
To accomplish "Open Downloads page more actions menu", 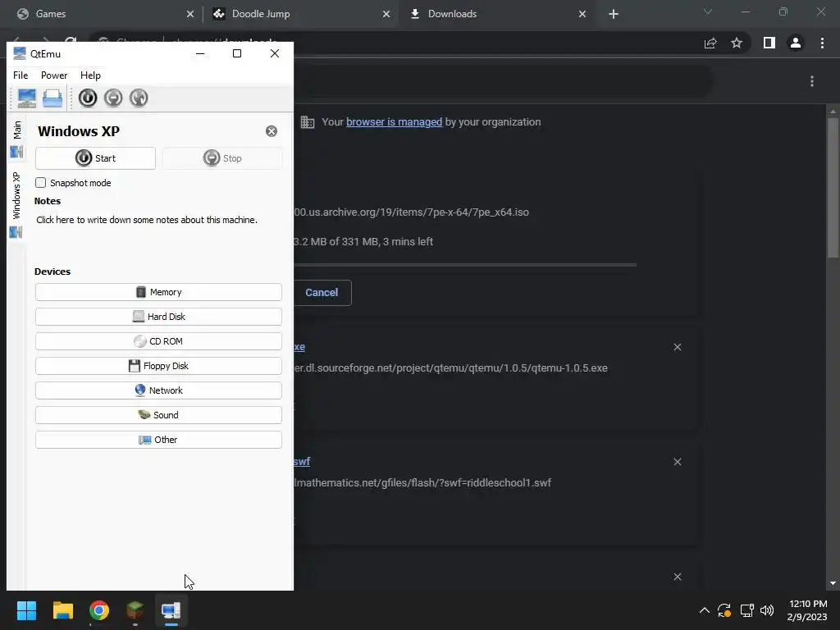I will coord(812,81).
